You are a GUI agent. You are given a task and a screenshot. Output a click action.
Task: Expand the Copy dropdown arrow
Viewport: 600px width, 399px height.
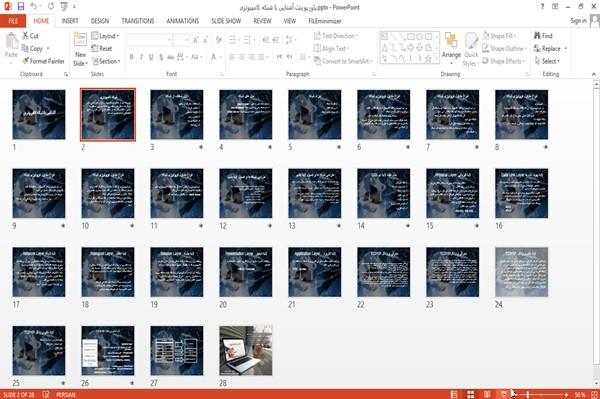tap(48, 49)
